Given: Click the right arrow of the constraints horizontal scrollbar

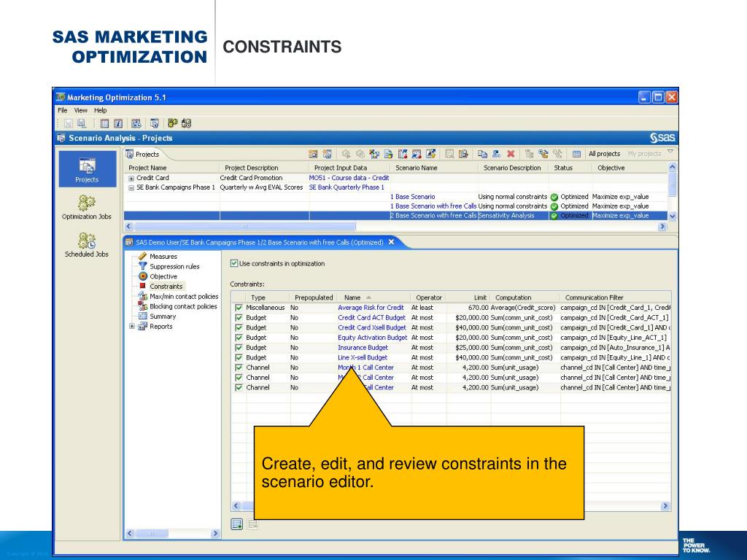Looking at the screenshot, I should [665, 506].
